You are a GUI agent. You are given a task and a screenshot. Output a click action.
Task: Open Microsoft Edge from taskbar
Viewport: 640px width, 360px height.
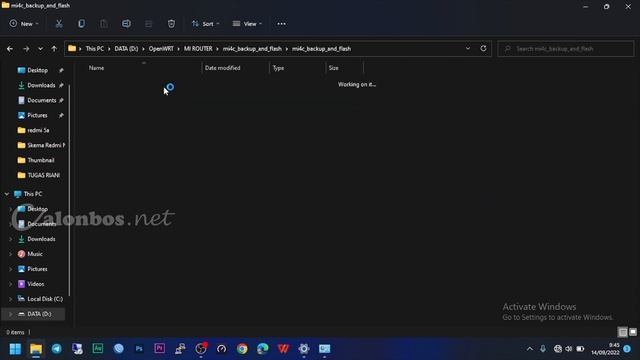click(x=263, y=349)
